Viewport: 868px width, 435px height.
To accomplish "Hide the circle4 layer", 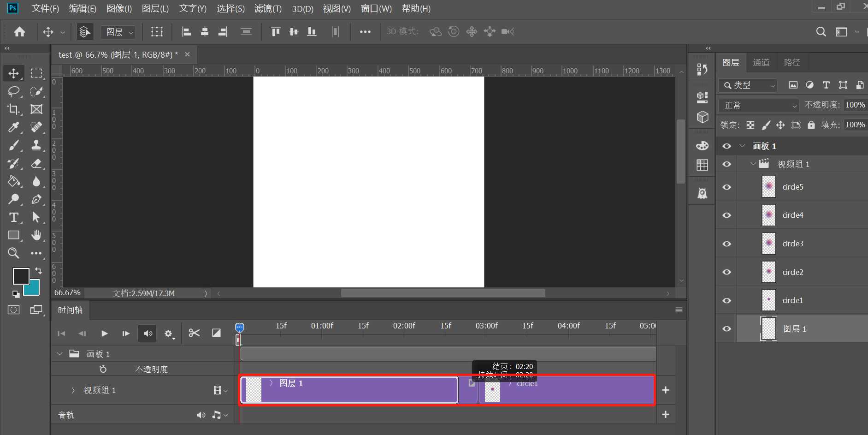I will [x=727, y=215].
